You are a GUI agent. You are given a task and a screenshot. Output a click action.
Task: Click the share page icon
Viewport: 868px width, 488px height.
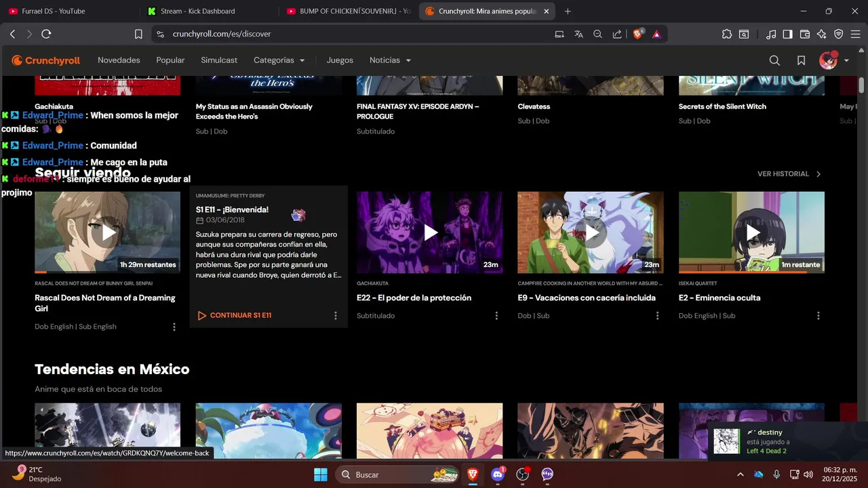coord(617,34)
